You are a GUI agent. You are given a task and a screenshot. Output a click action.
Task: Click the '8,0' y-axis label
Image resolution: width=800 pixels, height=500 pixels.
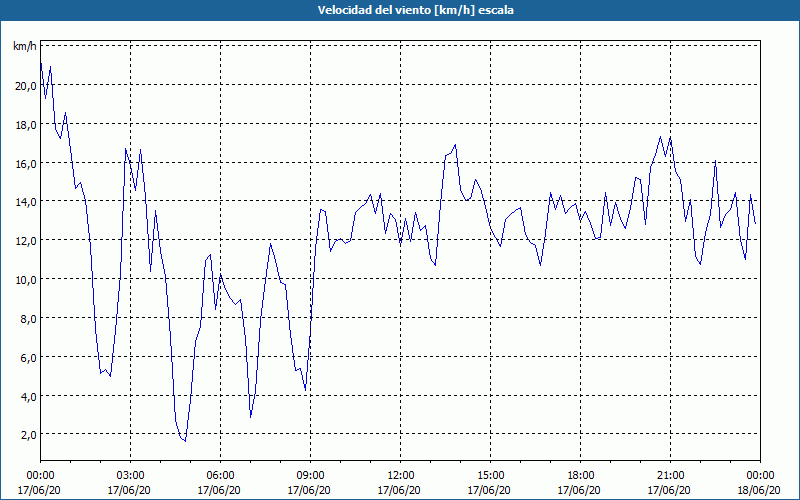tap(29, 318)
